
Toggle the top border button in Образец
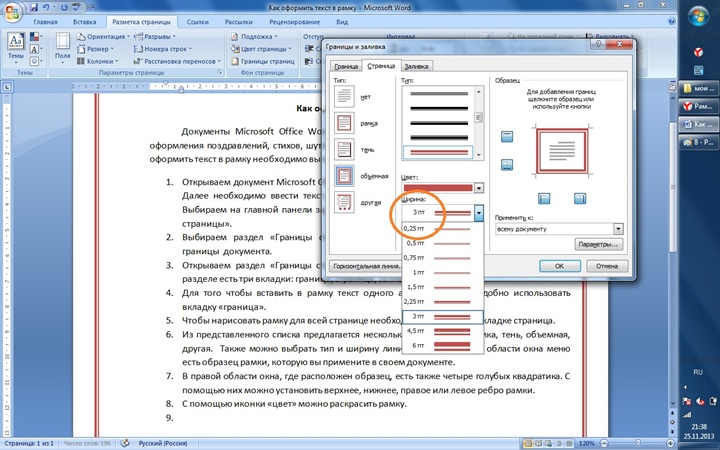507,136
